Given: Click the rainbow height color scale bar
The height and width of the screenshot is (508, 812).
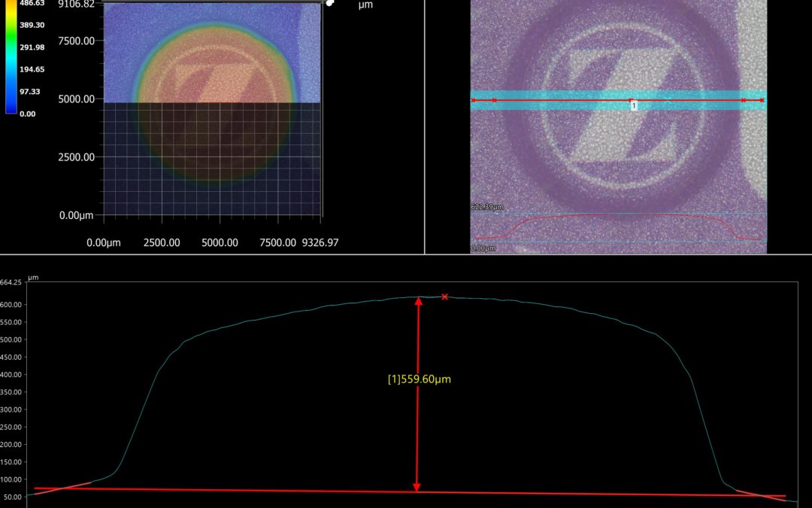Looking at the screenshot, I should 11,56.
